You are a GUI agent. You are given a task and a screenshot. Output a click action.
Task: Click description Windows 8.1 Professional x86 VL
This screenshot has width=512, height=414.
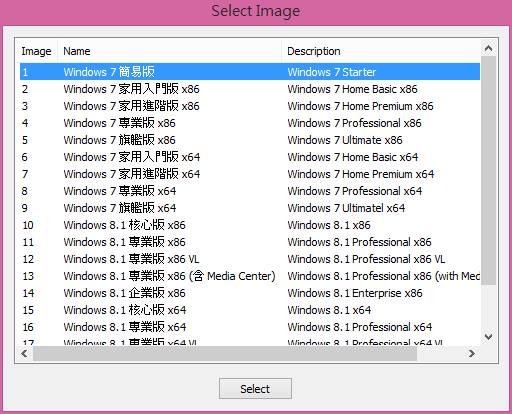click(366, 259)
